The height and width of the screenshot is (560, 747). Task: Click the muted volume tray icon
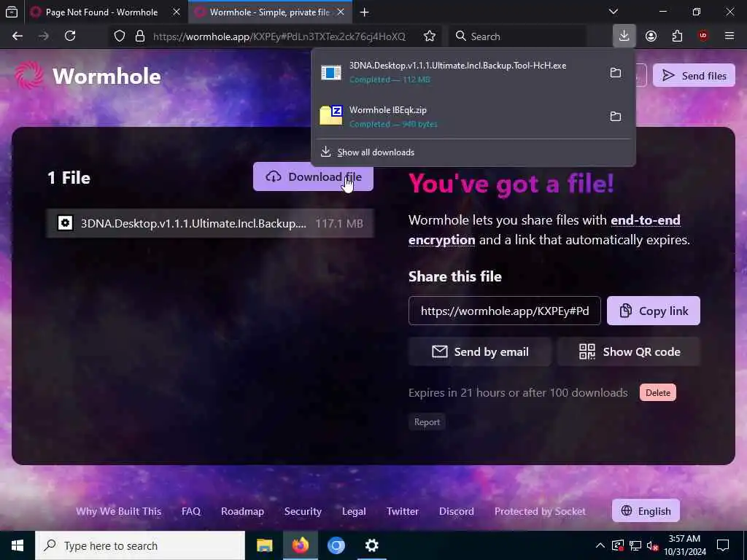pos(652,546)
